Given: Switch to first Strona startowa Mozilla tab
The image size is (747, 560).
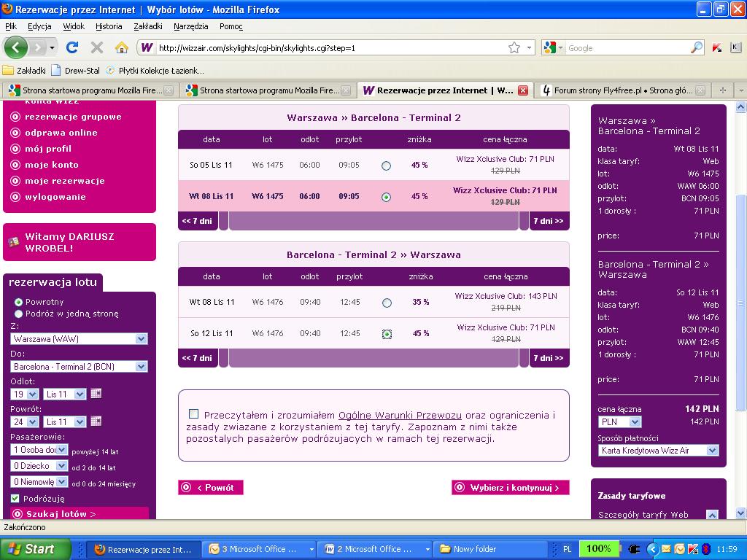Looking at the screenshot, I should click(90, 90).
